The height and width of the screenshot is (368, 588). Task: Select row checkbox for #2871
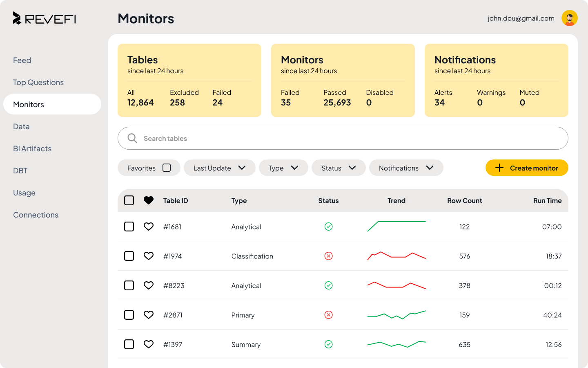pyautogui.click(x=129, y=315)
